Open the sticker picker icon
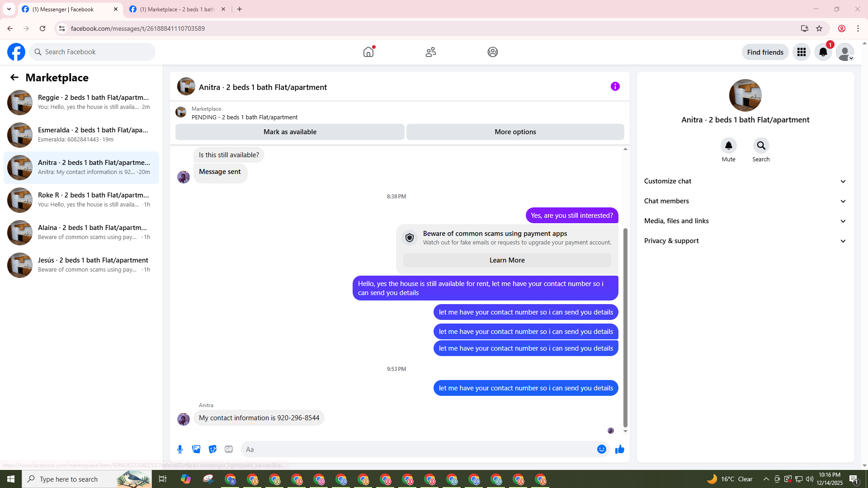The image size is (868, 488). tap(212, 449)
